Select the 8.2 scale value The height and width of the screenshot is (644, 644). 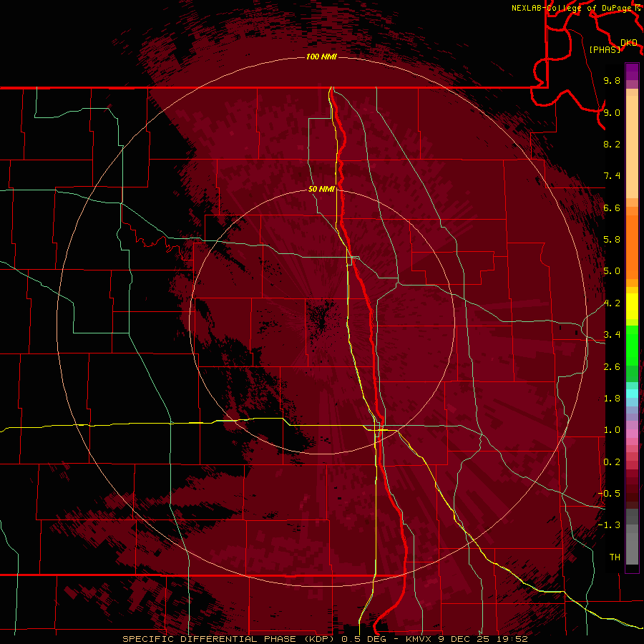[612, 144]
